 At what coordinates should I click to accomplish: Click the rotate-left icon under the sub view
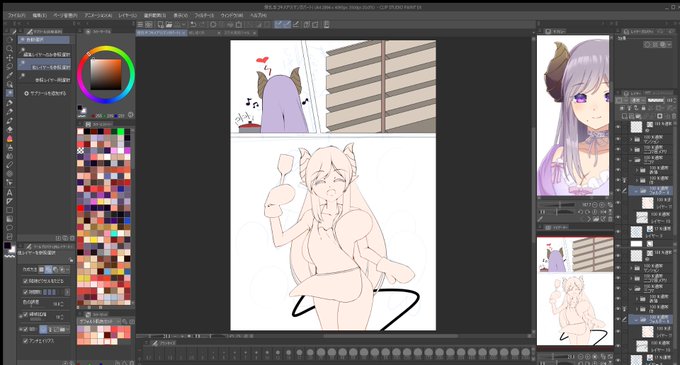pos(581,212)
